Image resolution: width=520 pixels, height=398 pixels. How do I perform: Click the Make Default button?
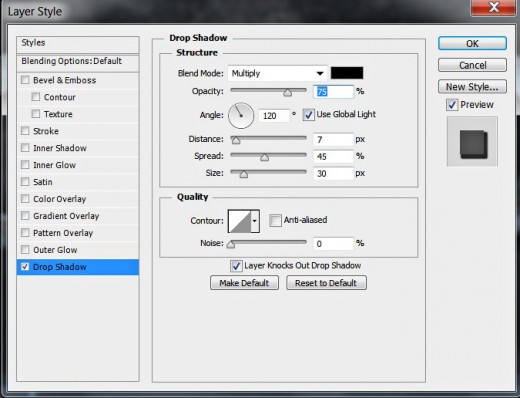tap(244, 283)
